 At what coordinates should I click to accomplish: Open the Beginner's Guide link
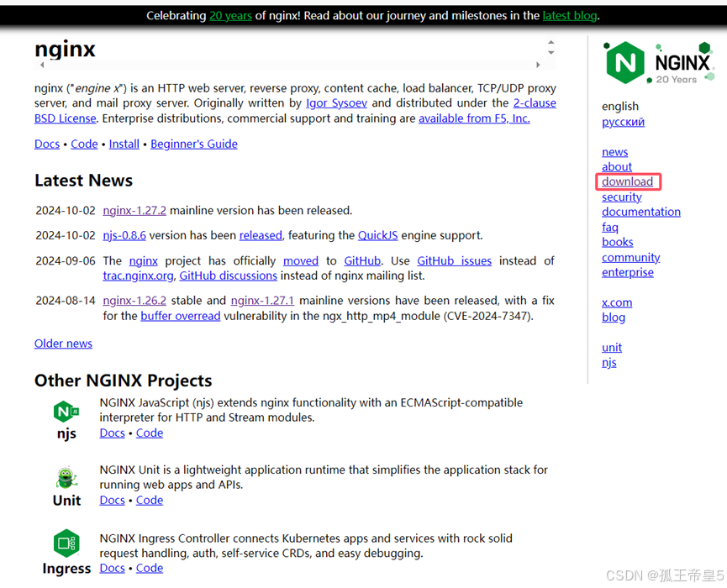point(194,144)
